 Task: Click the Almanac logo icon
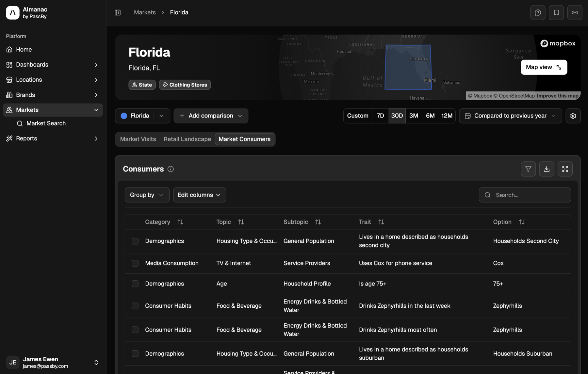click(13, 13)
